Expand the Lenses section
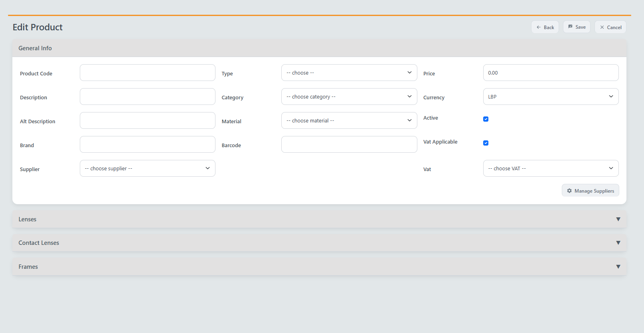Image resolution: width=644 pixels, height=333 pixels. (319, 219)
